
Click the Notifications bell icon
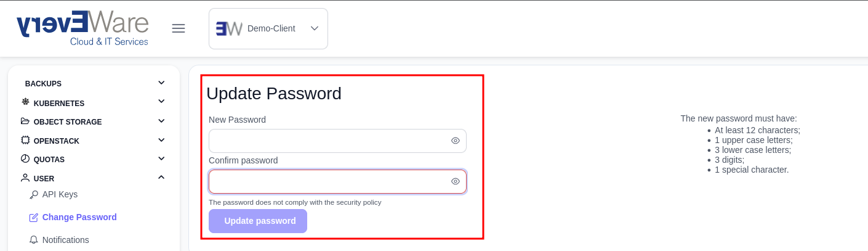pos(34,240)
